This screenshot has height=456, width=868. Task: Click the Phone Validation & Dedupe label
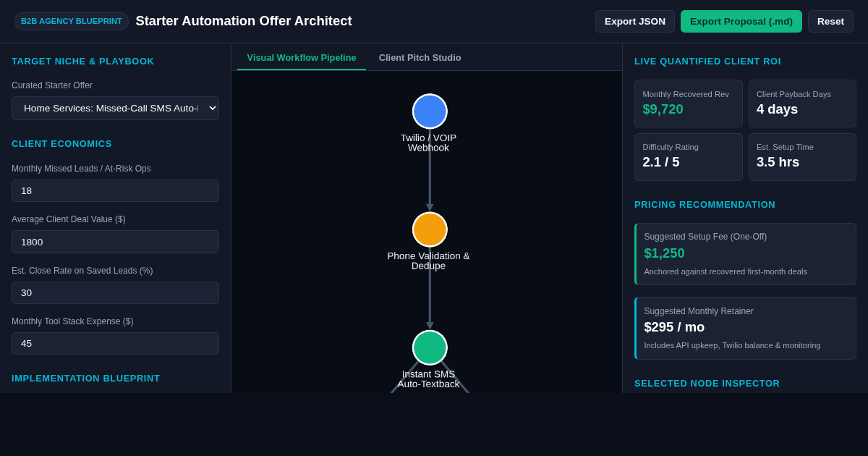click(x=428, y=261)
